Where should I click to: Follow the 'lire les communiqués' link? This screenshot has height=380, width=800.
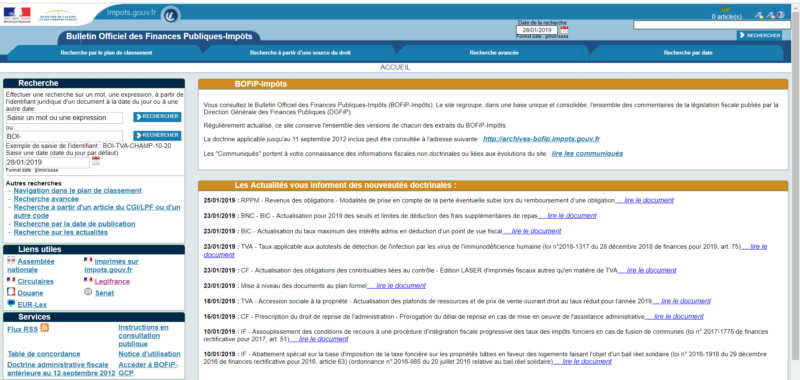587,154
